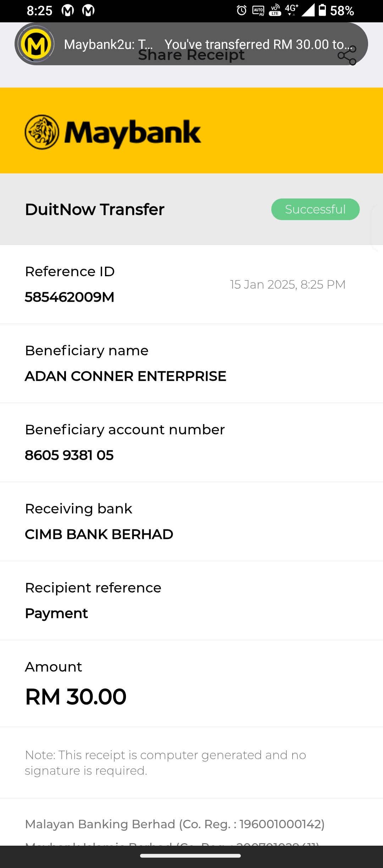Tap the DuitNow Transfer heading

(95, 210)
